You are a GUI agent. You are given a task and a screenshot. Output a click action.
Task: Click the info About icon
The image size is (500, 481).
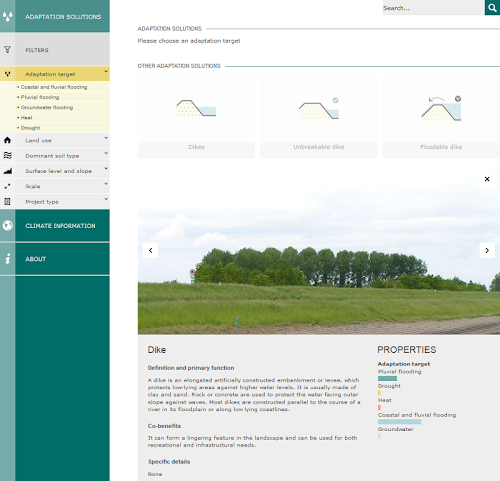click(x=7, y=259)
